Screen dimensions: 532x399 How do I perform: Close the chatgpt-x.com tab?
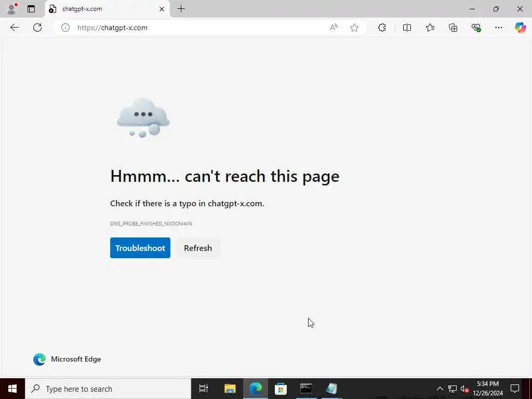pos(162,9)
